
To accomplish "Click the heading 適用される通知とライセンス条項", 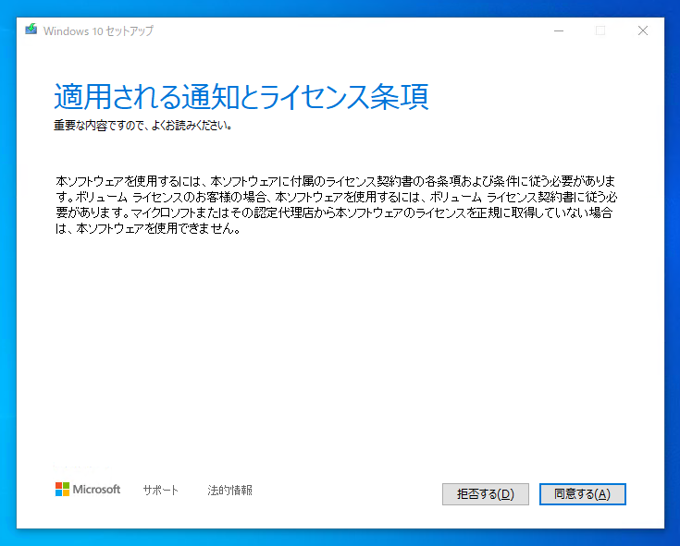I will click(x=241, y=96).
